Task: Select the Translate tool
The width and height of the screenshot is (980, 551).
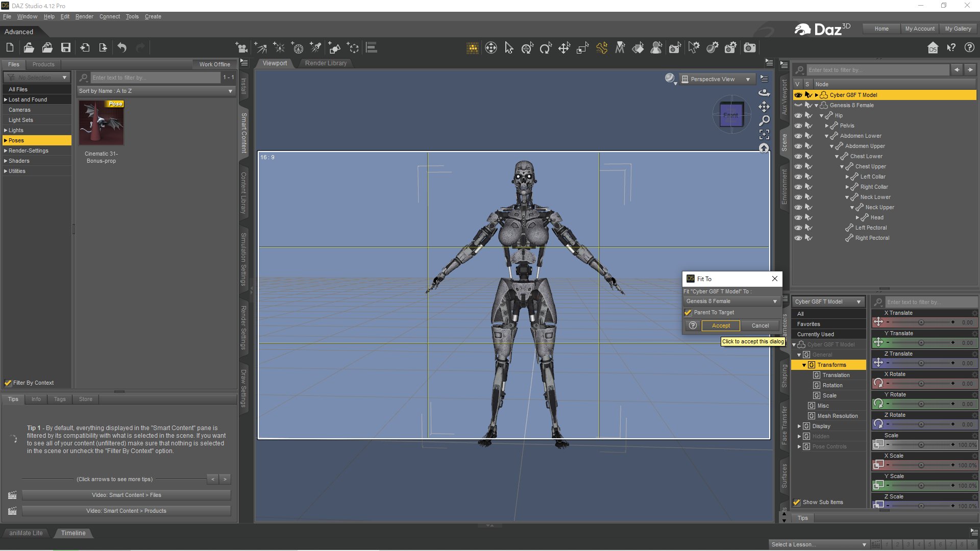Action: 564,48
